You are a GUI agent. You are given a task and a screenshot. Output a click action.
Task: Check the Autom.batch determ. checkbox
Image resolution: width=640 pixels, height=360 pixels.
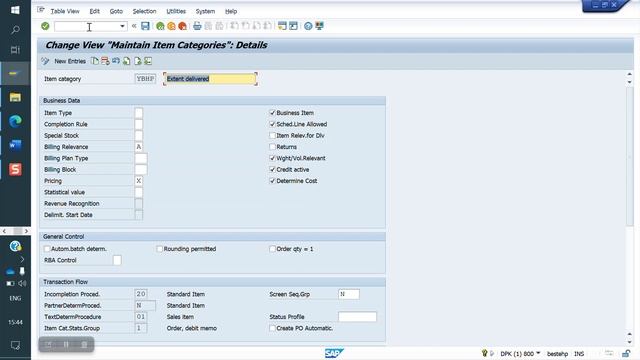pyautogui.click(x=47, y=249)
